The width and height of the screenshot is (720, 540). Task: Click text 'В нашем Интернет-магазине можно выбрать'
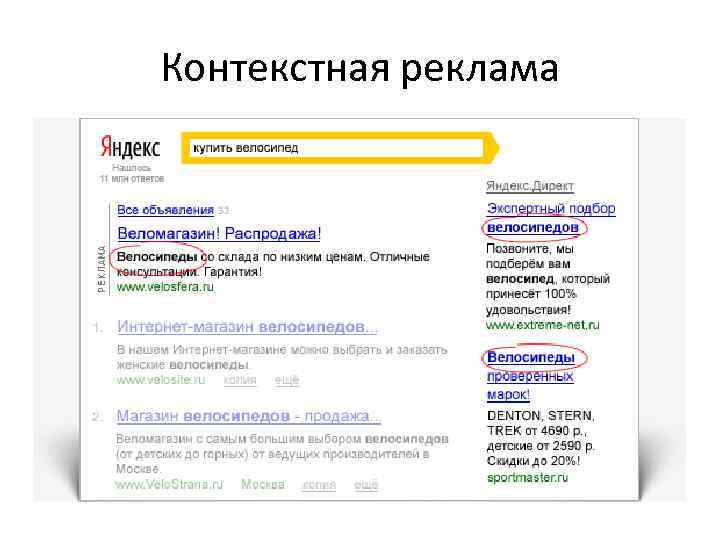(x=251, y=350)
